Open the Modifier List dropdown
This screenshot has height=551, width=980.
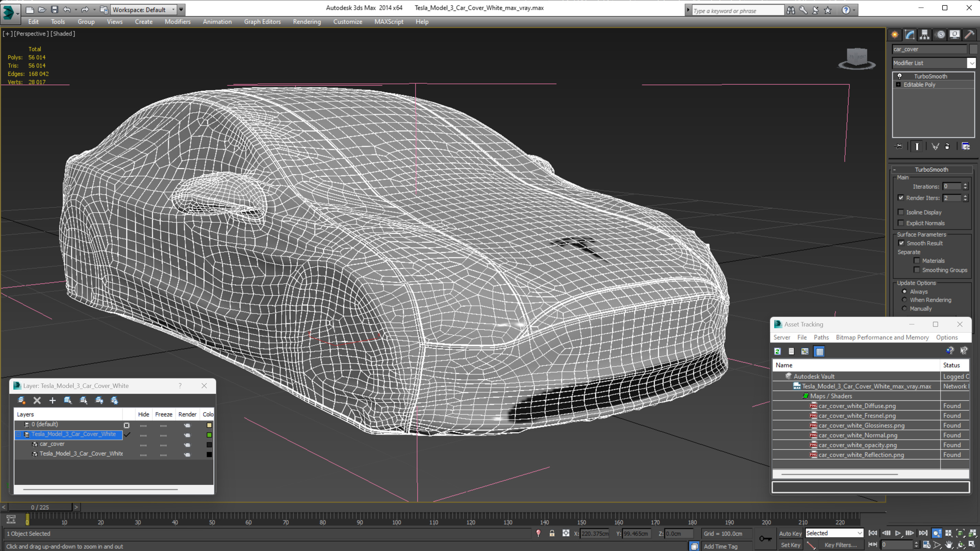(x=934, y=63)
